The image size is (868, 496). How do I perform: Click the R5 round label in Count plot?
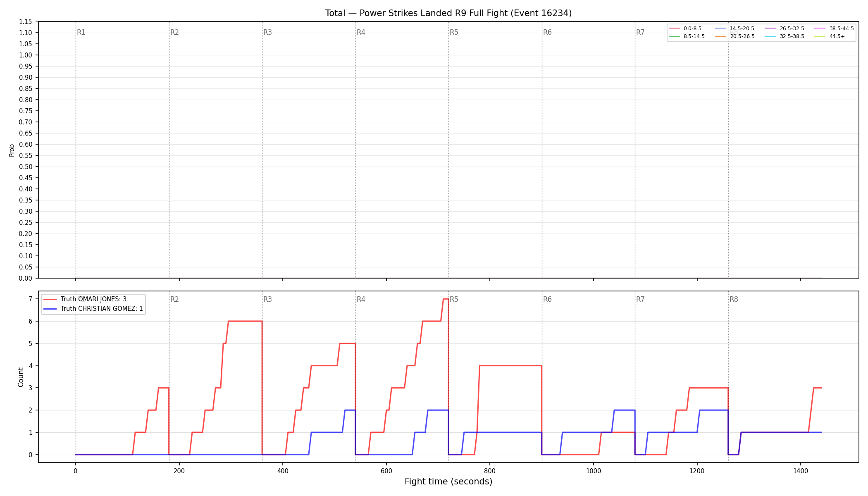(454, 299)
